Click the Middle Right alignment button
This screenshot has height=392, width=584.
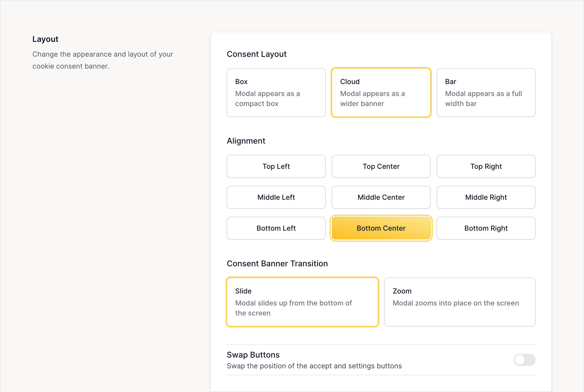click(x=486, y=197)
